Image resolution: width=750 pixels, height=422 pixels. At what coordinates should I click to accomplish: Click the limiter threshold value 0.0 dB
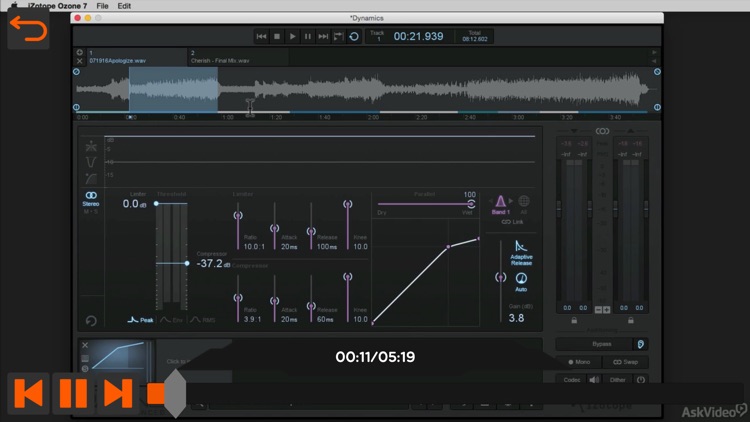click(x=134, y=204)
